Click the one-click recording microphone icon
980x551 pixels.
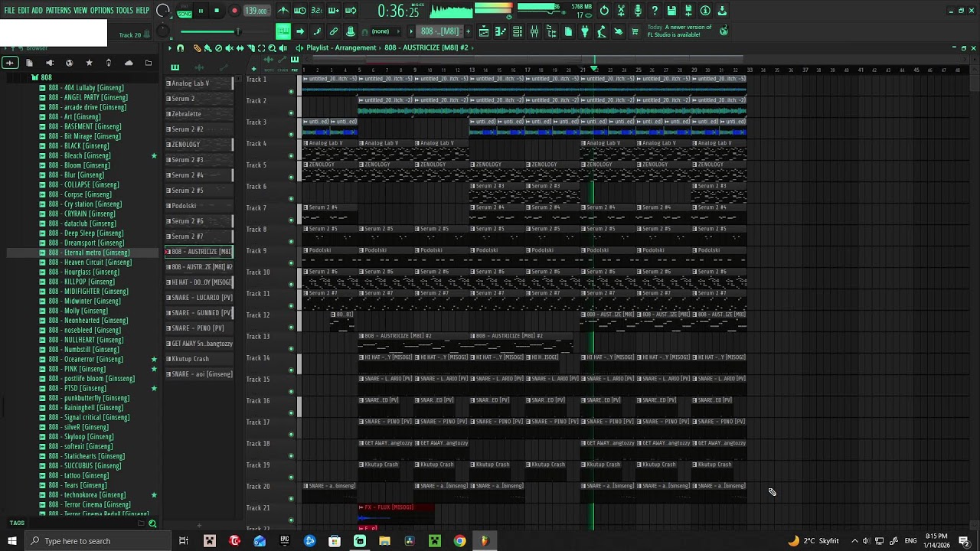pyautogui.click(x=638, y=11)
